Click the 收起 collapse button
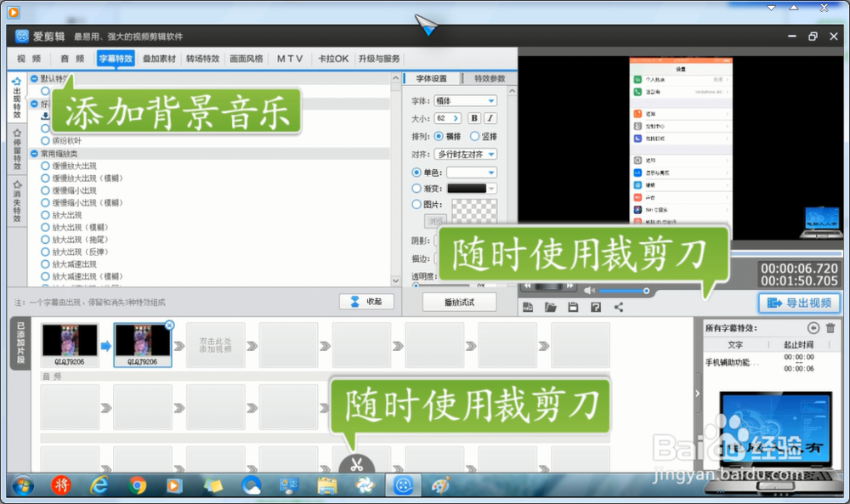 click(x=366, y=302)
